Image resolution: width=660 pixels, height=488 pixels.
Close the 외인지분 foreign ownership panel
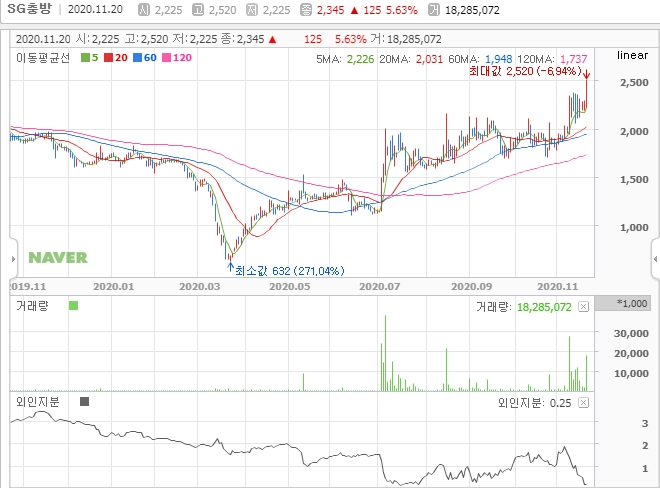point(583,403)
